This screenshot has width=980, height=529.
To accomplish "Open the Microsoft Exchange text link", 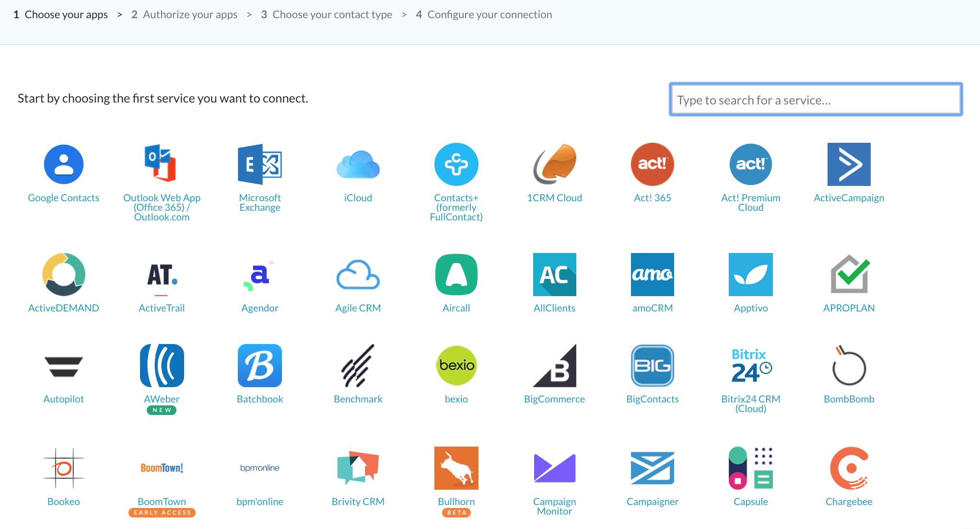I will pyautogui.click(x=260, y=203).
